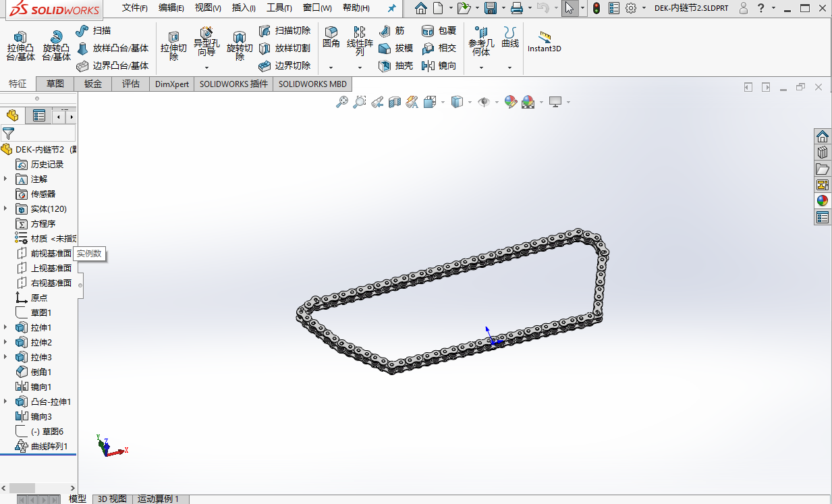Viewport: 832px width, 504px height.
Task: Click the 边界切除 boundary cut tool
Action: coord(284,66)
